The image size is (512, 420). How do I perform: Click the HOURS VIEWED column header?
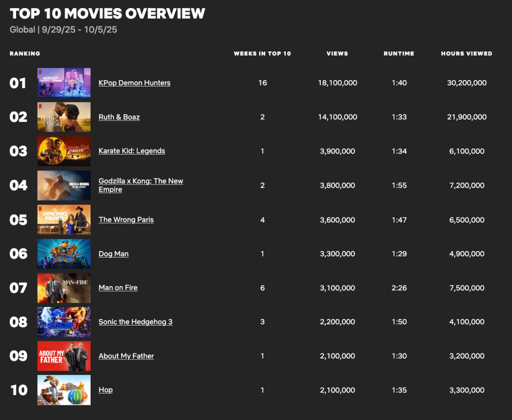pyautogui.click(x=466, y=53)
